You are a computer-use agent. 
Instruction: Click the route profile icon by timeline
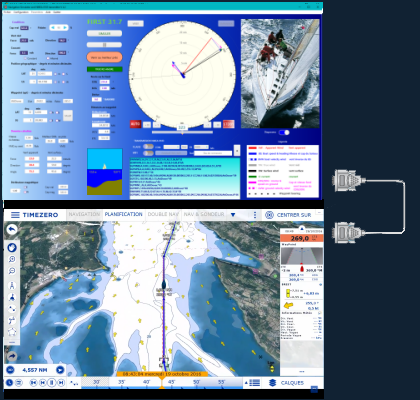[x=74, y=383]
